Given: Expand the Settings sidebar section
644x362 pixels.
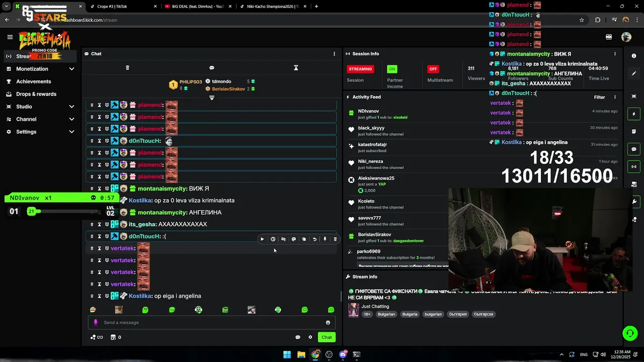Looking at the screenshot, I should tap(71, 132).
